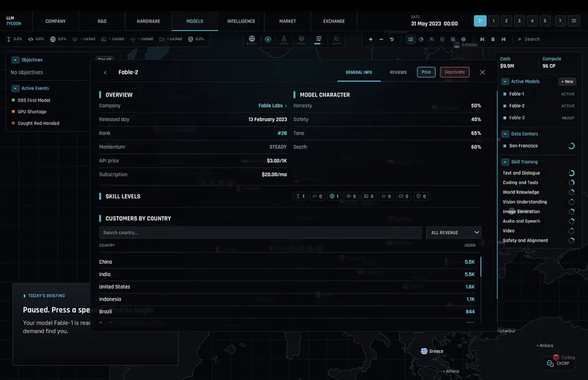This screenshot has width=588, height=380.
Task: Click the Text and Dialogue training progress ring
Action: point(571,173)
